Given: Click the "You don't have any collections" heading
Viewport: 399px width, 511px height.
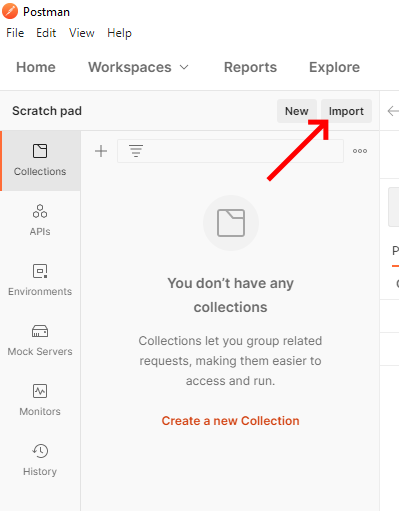Looking at the screenshot, I should click(230, 295).
